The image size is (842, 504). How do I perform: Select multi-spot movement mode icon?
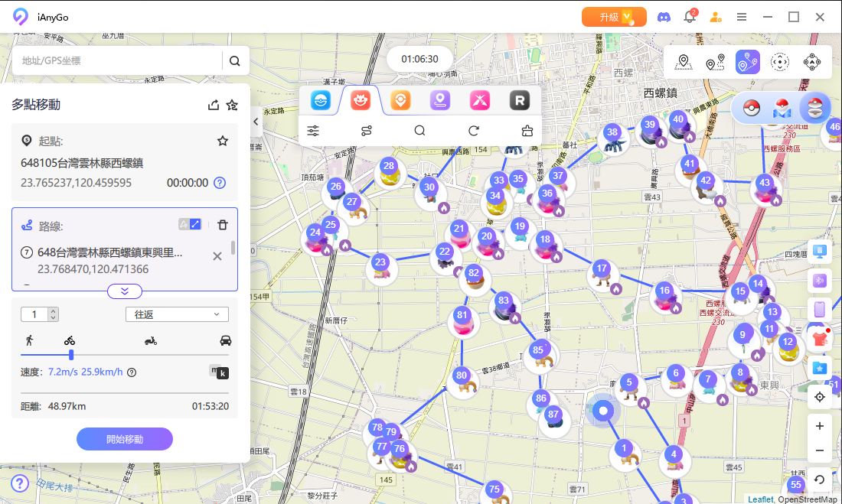(748, 62)
